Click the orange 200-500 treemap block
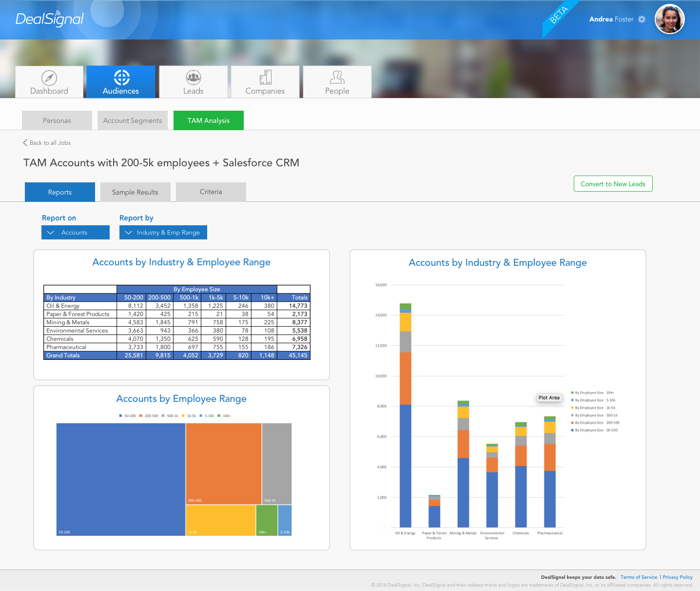This screenshot has height=591, width=700. coord(224,464)
